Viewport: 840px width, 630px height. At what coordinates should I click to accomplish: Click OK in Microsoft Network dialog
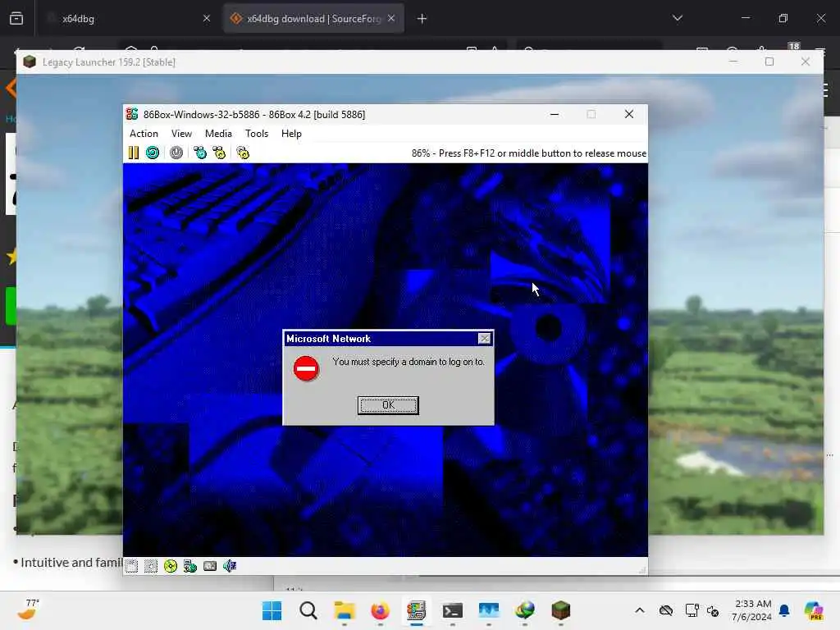pyautogui.click(x=388, y=405)
